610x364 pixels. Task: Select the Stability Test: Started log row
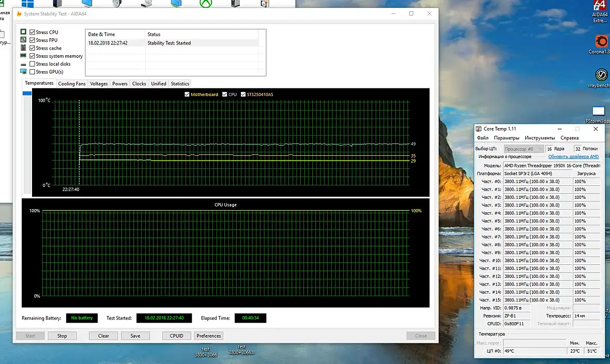pos(172,43)
